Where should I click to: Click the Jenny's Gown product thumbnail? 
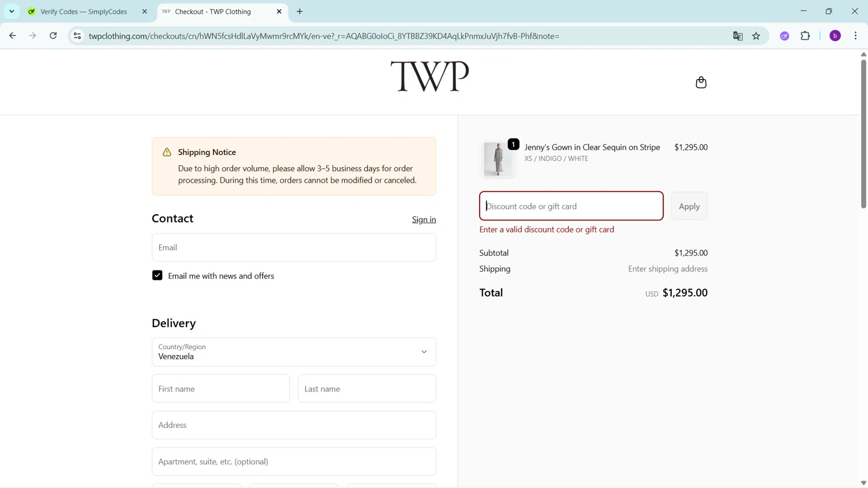coord(498,159)
